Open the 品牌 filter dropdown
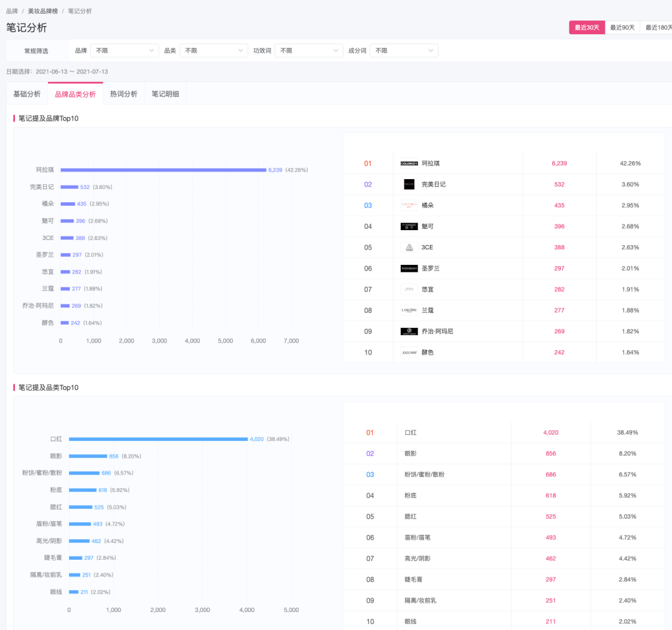 124,50
